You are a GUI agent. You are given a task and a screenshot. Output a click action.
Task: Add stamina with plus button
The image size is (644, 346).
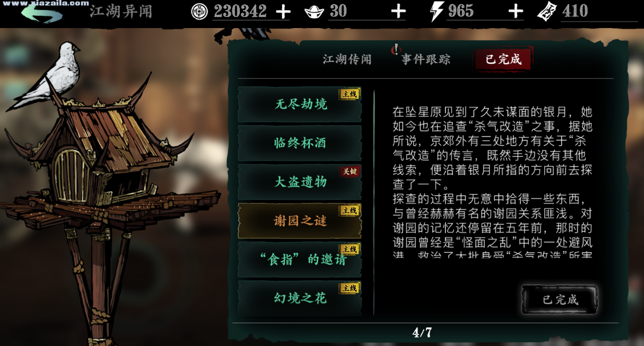tap(516, 12)
